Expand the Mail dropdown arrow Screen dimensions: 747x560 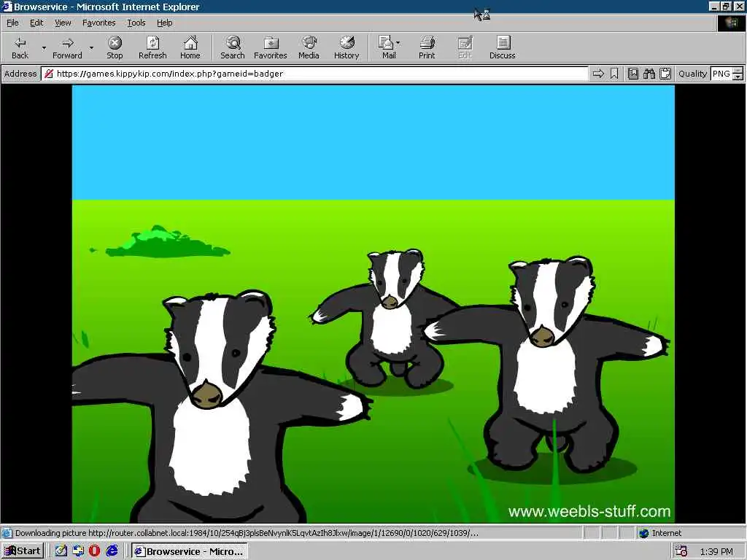398,43
